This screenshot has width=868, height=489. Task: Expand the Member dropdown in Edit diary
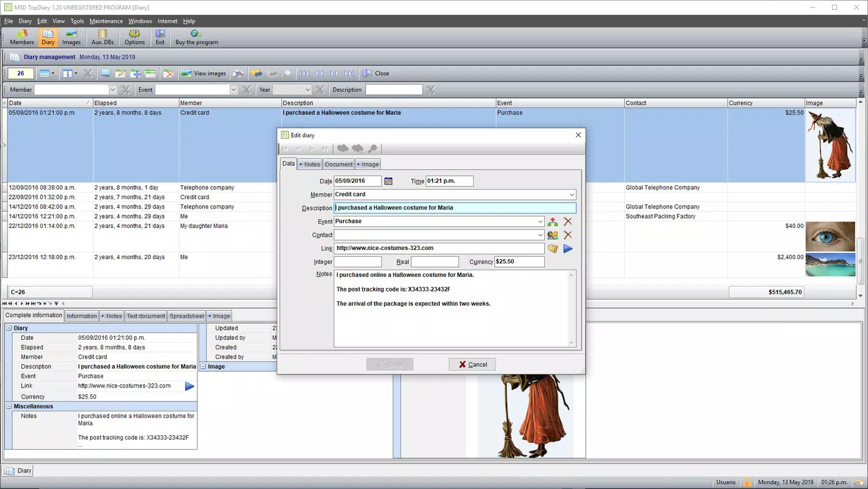572,194
